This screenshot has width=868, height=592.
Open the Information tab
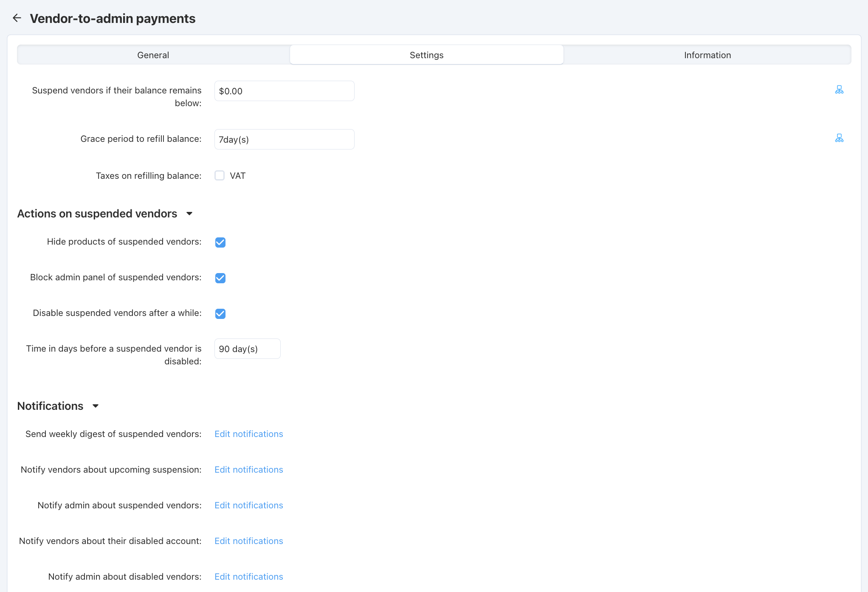click(x=707, y=55)
